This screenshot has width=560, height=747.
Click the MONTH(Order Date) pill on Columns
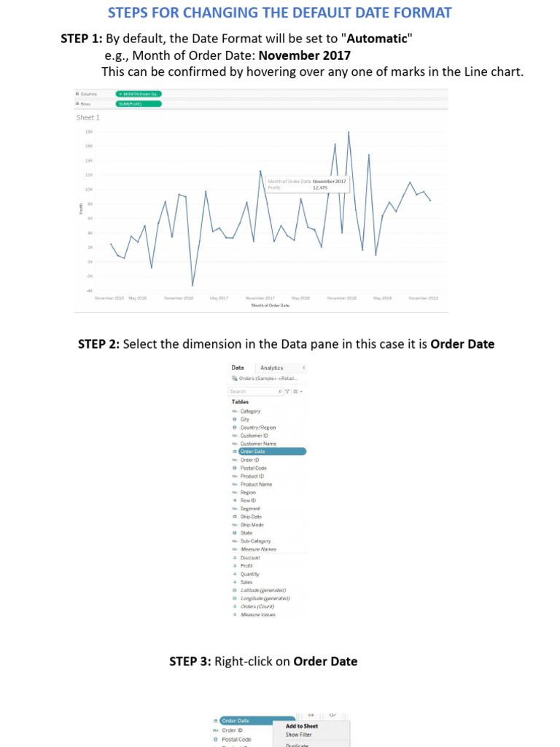click(x=139, y=94)
